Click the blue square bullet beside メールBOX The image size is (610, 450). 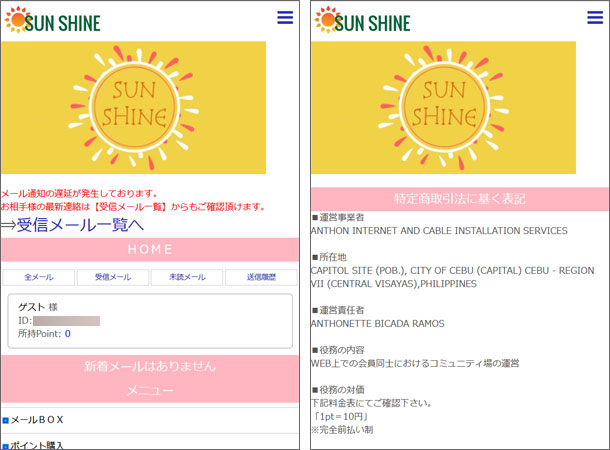(x=5, y=421)
